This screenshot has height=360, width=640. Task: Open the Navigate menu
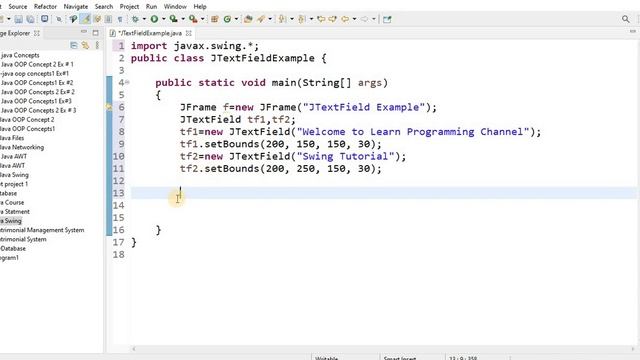pyautogui.click(x=76, y=7)
